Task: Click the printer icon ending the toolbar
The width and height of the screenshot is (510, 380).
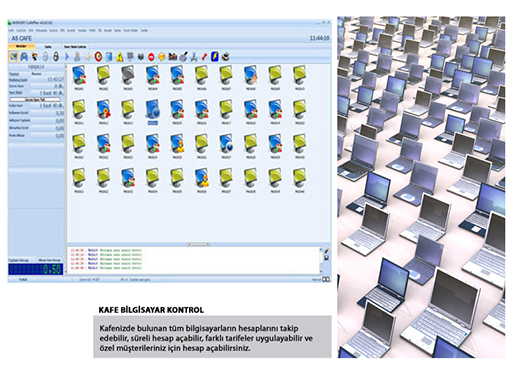Action: pos(226,57)
